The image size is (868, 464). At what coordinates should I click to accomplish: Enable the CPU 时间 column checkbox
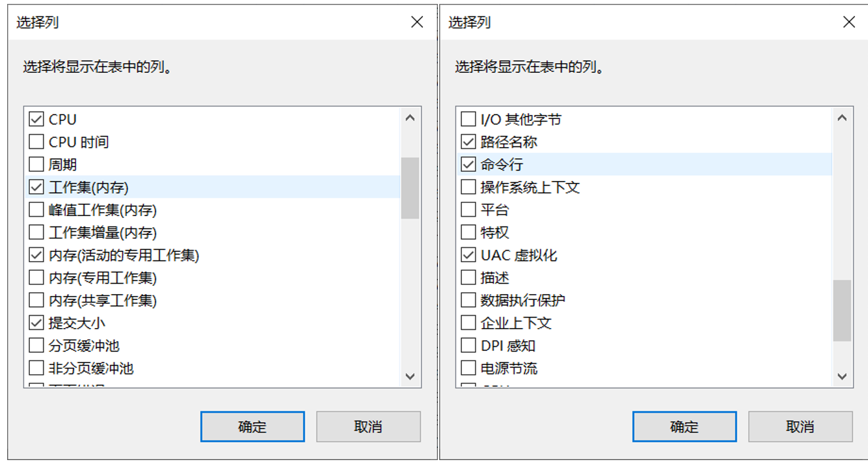coord(36,142)
